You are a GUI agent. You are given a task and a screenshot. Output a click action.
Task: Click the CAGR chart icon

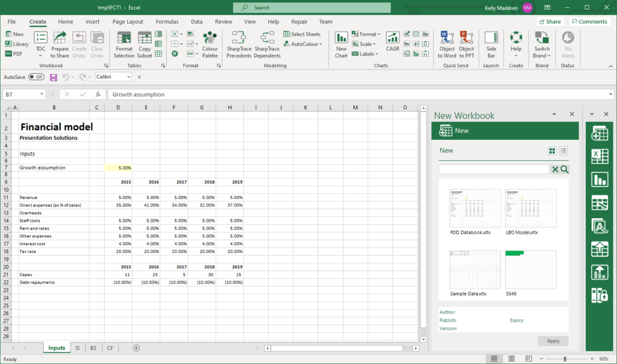pyautogui.click(x=393, y=39)
